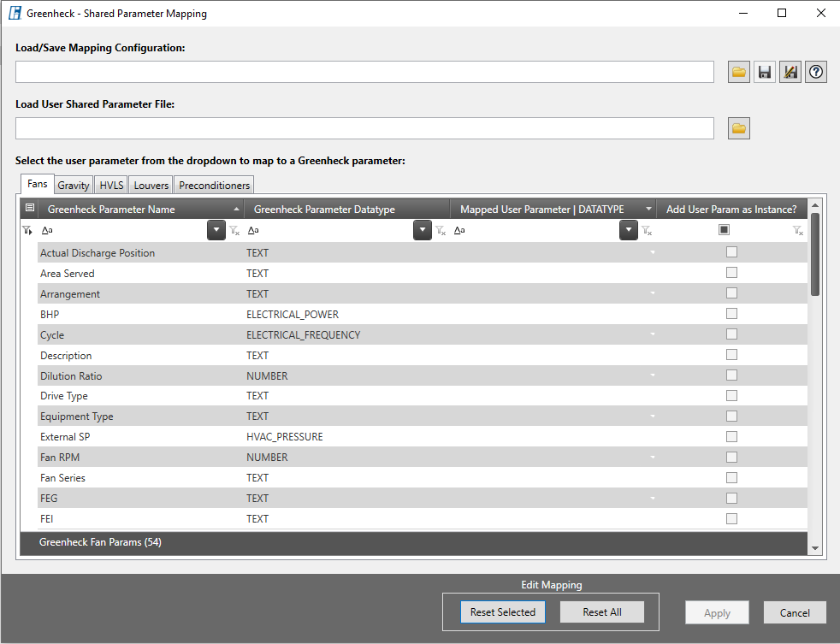The height and width of the screenshot is (644, 840).
Task: Open Parameter Datatype filter dropdown
Action: click(423, 230)
